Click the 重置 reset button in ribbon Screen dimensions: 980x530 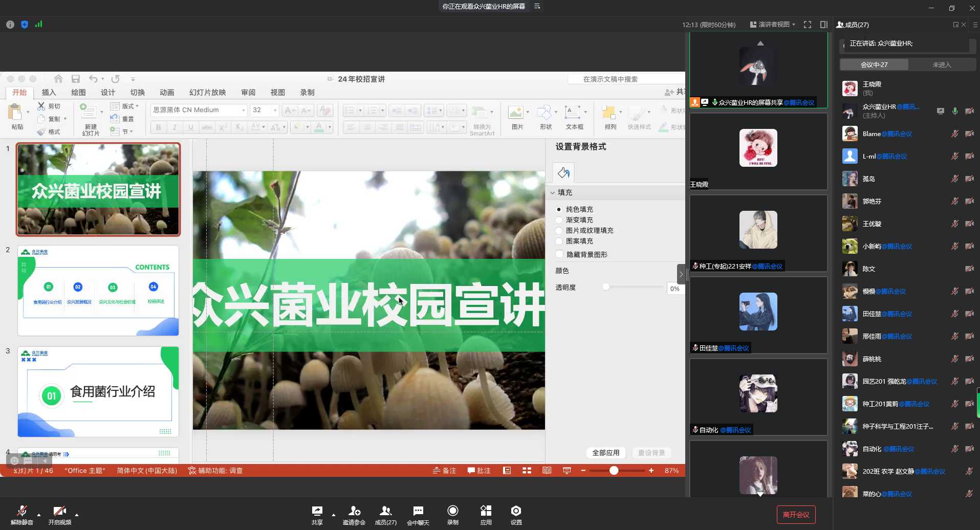(x=122, y=119)
